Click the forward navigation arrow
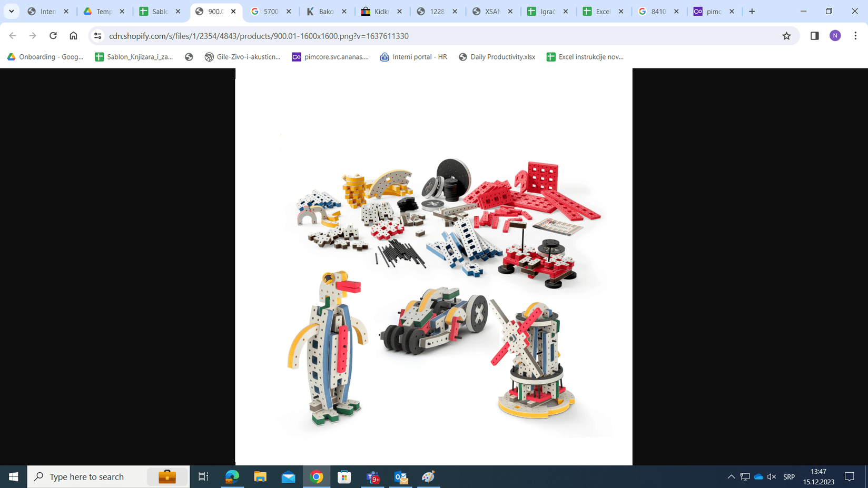 (33, 36)
